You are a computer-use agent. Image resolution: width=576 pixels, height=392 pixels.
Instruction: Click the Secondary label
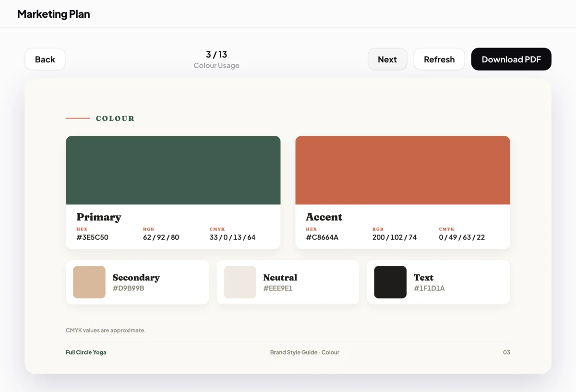[x=136, y=277]
